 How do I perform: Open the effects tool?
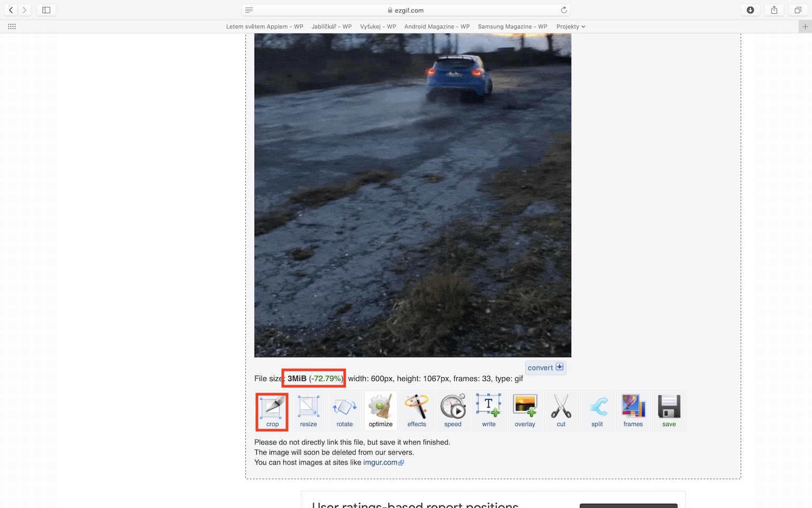(x=417, y=411)
